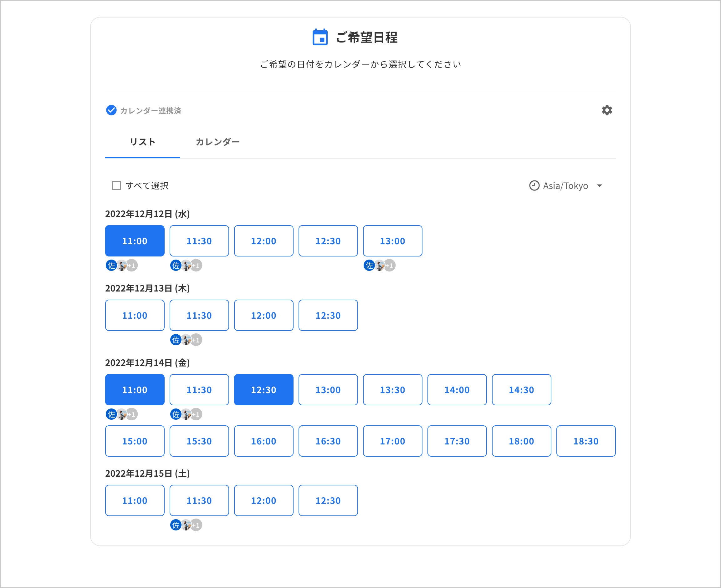
Task: Click the 佐 avatar under Dec 14 11:30
Action: click(x=176, y=414)
